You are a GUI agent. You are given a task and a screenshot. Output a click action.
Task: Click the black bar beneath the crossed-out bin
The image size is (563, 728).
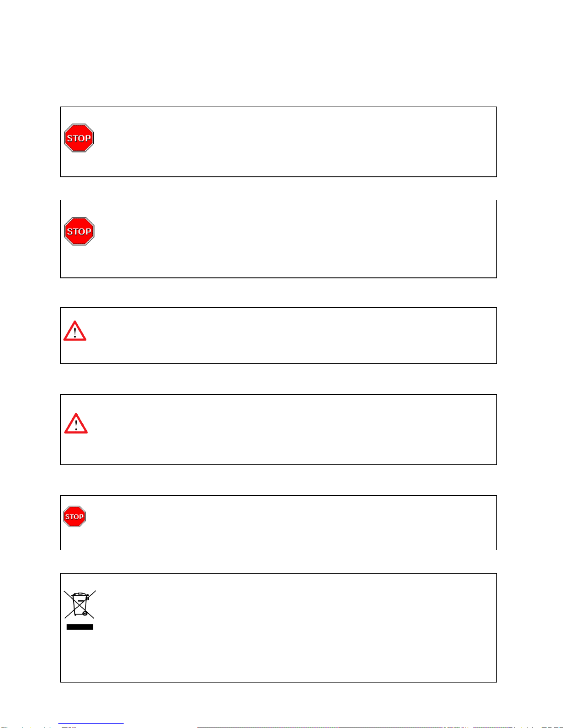point(80,627)
